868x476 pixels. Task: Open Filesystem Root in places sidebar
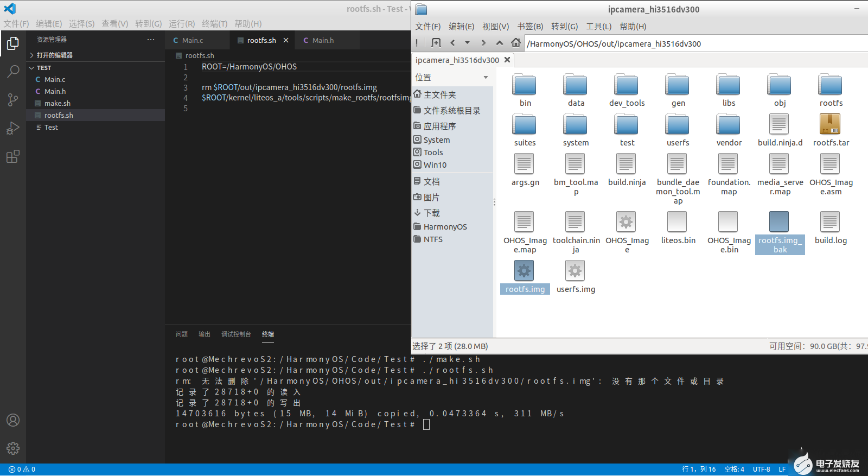(452, 110)
